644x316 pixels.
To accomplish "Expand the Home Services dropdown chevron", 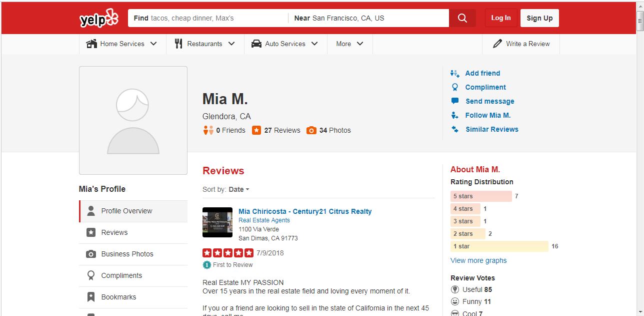I will (153, 44).
